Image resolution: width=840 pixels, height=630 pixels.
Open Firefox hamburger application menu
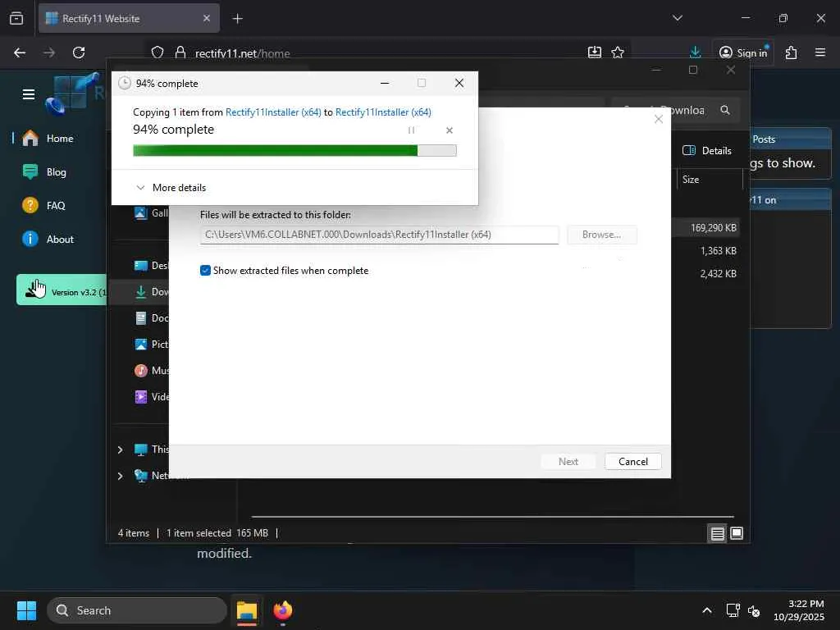click(820, 52)
